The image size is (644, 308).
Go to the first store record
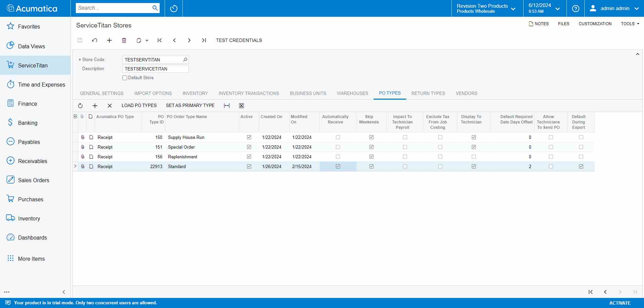[x=160, y=40]
